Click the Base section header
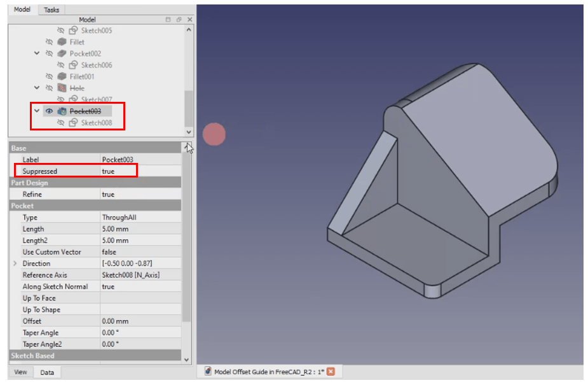Image resolution: width=588 pixels, height=385 pixels. click(x=95, y=148)
